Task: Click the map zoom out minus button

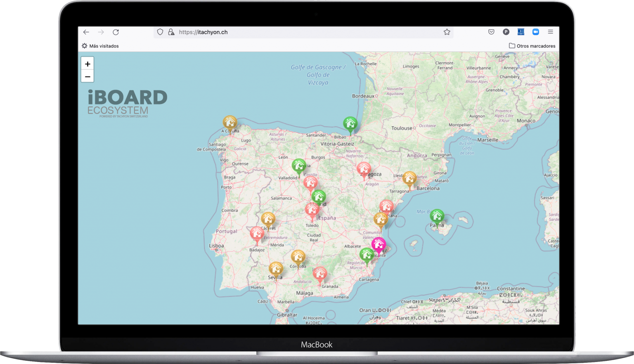Action: 88,76
